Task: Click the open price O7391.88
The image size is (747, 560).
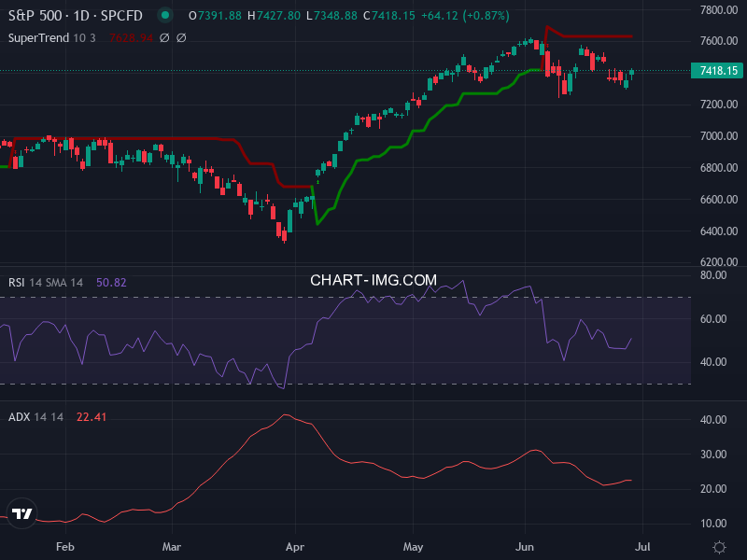Action: [215, 16]
